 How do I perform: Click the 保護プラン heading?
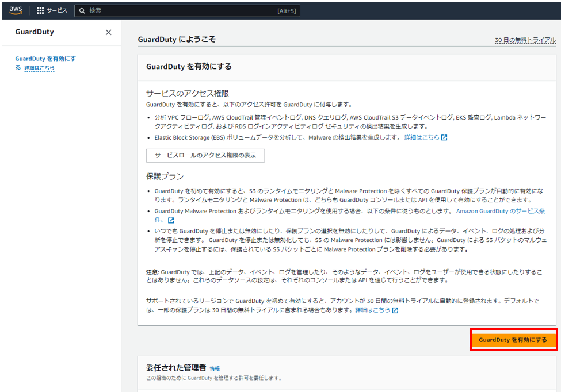(165, 176)
